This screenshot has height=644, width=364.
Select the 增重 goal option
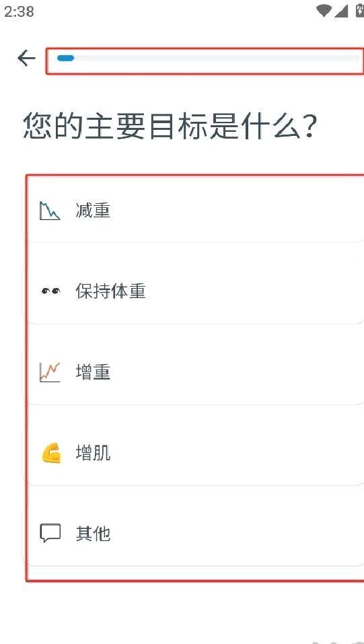(x=193, y=372)
